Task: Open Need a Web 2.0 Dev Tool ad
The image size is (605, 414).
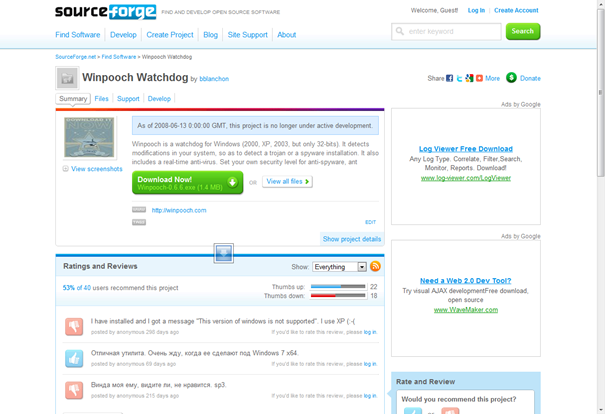Action: coord(466,281)
